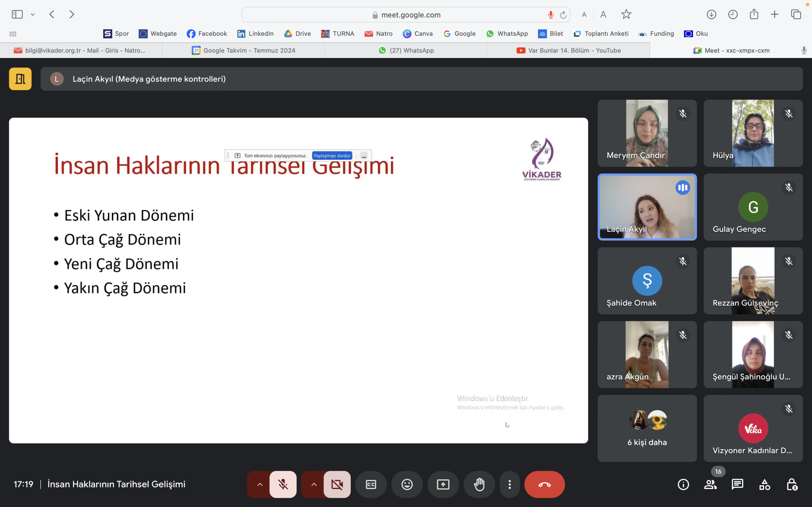Toggle closed captions button
This screenshot has height=507, width=812.
371,484
